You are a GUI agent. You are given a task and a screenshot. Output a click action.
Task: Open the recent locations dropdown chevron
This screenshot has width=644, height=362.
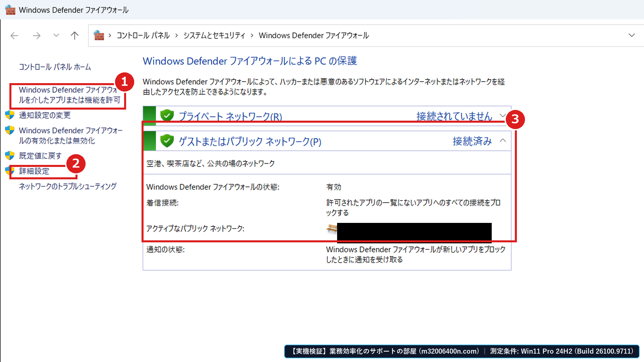[x=56, y=35]
